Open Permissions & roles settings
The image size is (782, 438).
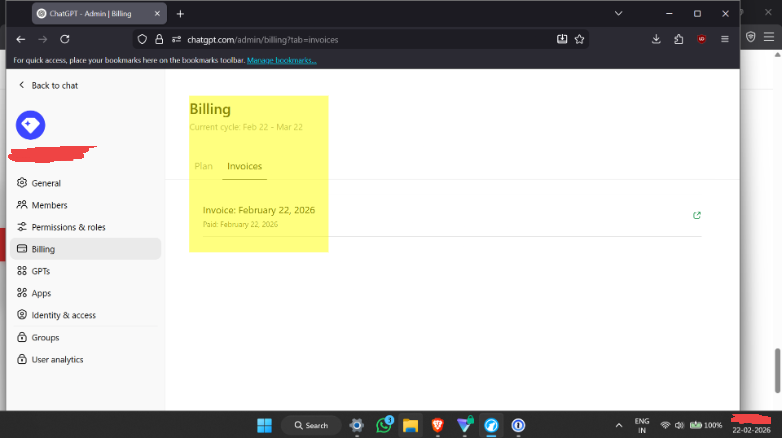(68, 227)
